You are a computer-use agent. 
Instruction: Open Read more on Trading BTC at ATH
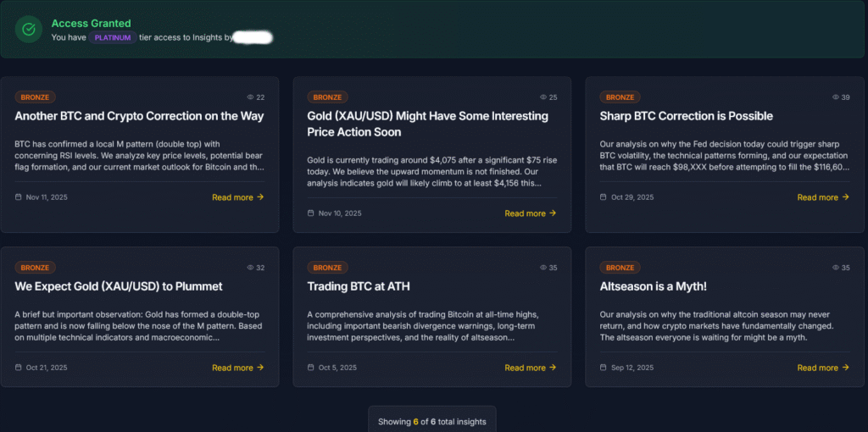pos(530,368)
